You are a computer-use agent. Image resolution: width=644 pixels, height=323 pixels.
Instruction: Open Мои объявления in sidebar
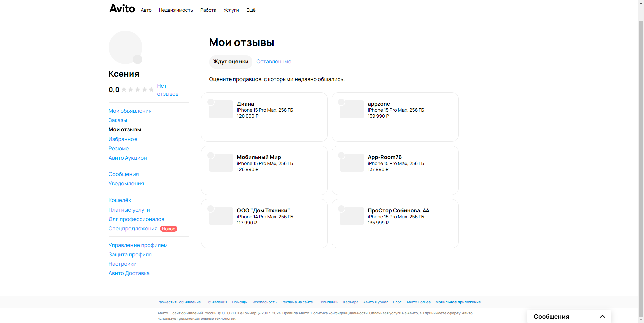(130, 111)
